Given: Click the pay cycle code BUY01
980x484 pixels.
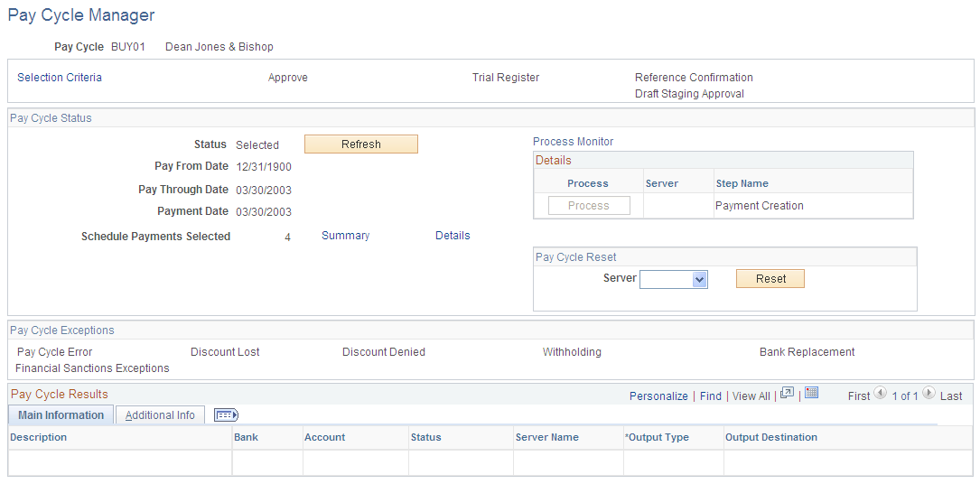Looking at the screenshot, I should pos(128,47).
